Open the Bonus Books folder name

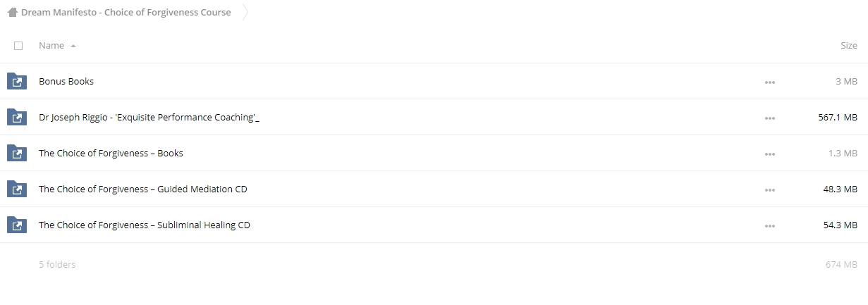click(x=66, y=81)
